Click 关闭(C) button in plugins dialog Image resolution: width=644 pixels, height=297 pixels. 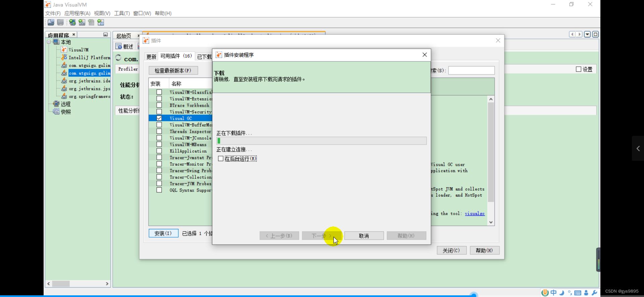point(451,250)
